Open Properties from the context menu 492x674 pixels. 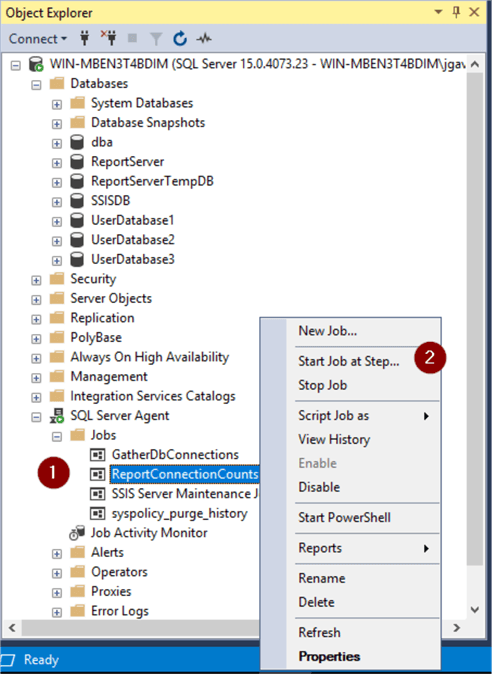coord(350,656)
